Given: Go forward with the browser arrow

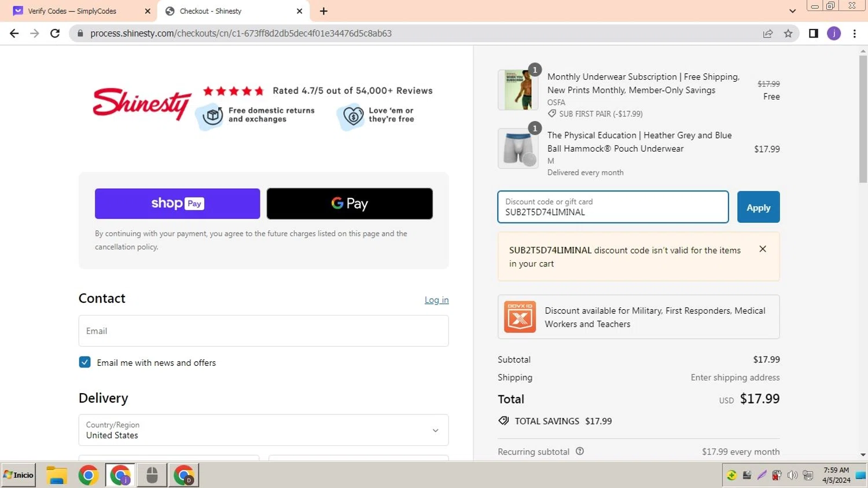Looking at the screenshot, I should 35,34.
